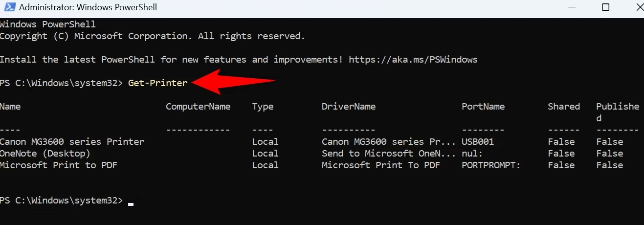Screen dimensions: 644x225
Task: Click the Name column header
Action: point(10,107)
